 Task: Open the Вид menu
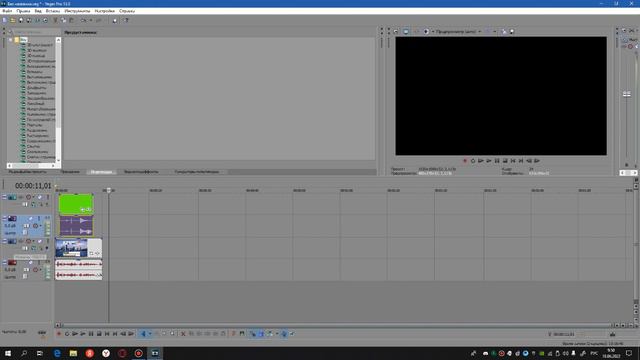pos(38,11)
